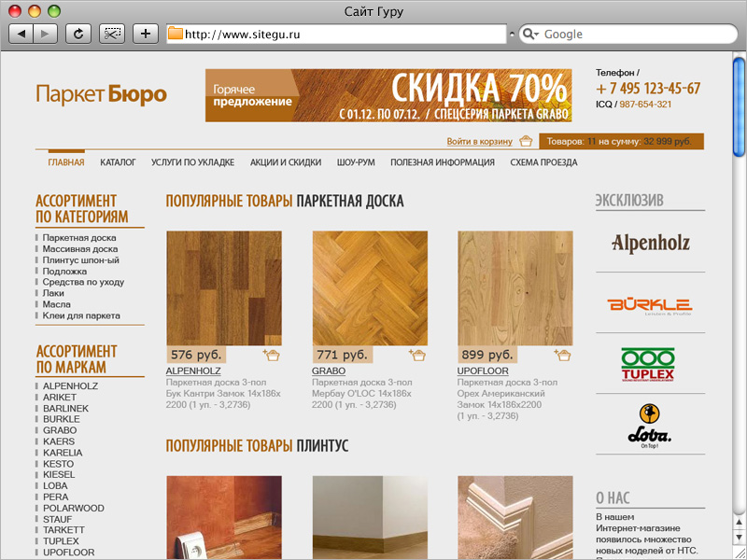Click the red close window button
The height and width of the screenshot is (560, 747).
pyautogui.click(x=15, y=11)
